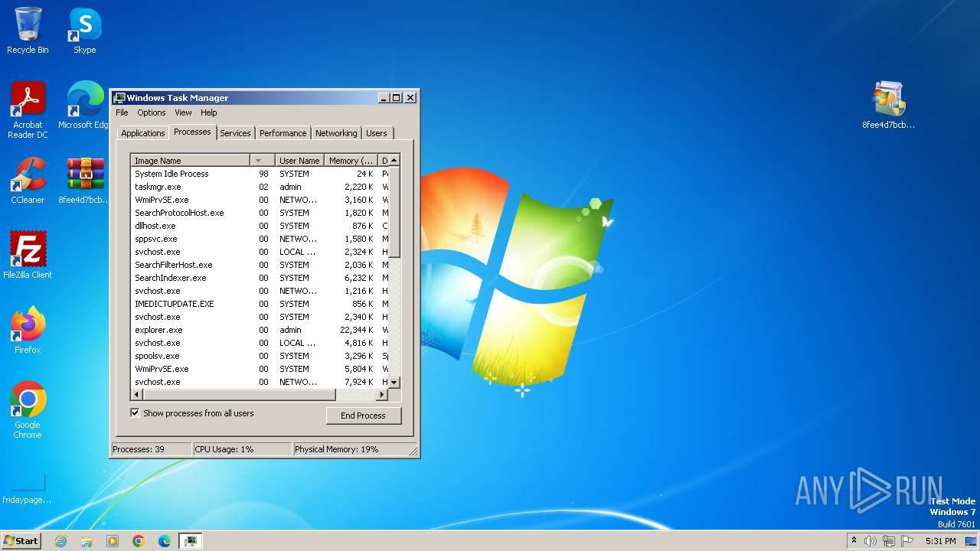Click the Task Manager taskbar button

[191, 541]
